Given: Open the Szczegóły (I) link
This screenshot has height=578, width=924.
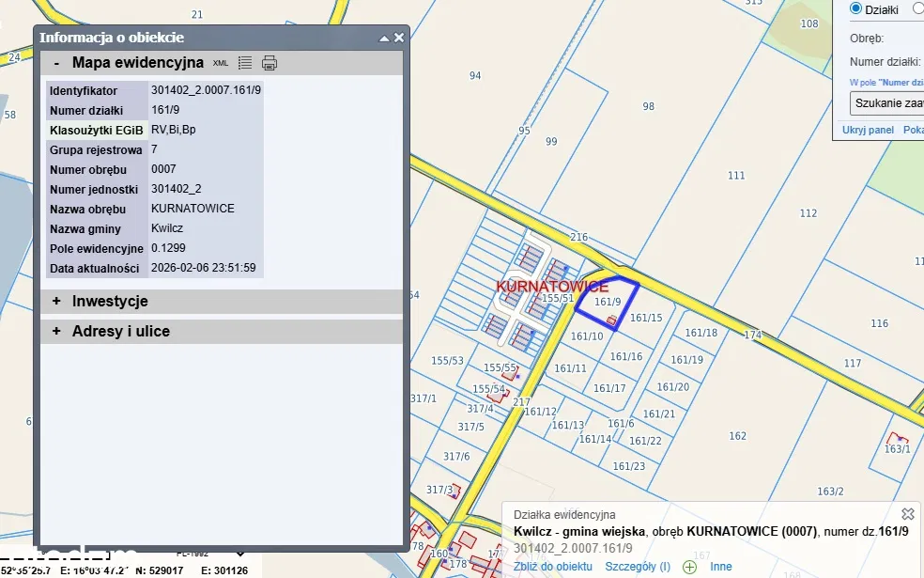Looking at the screenshot, I should [638, 567].
